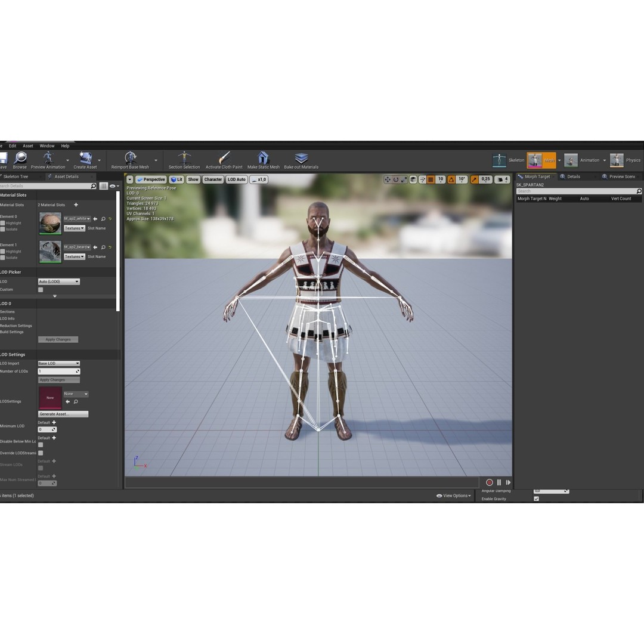This screenshot has height=644, width=644.
Task: Open the details visibility eye dropdown
Action: click(114, 186)
